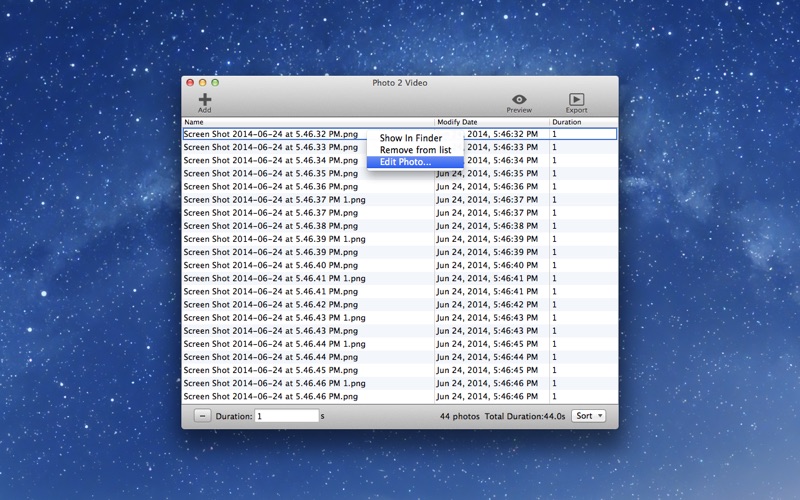This screenshot has width=800, height=500.
Task: Click the Total Duration:44.0s status text
Action: 525,416
